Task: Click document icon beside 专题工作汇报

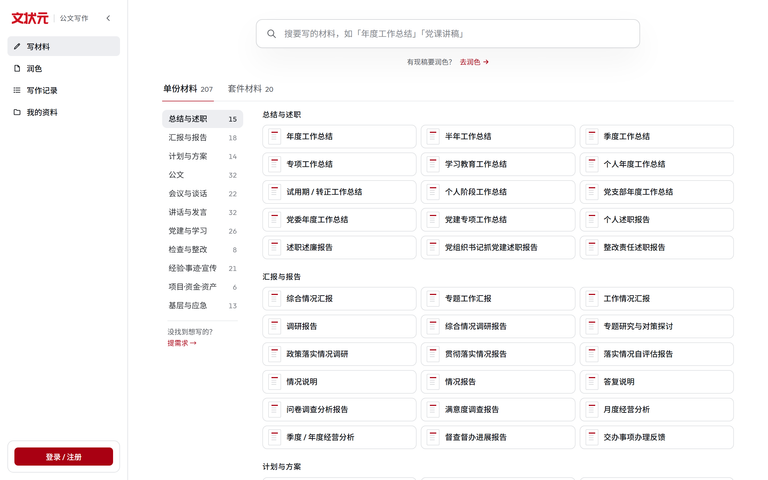Action: 433,299
